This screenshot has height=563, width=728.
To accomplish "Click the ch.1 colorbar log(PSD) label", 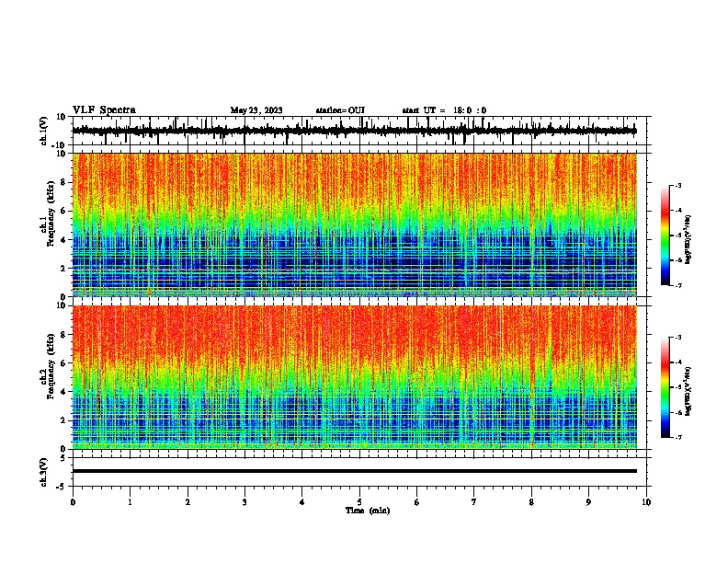I will point(688,240).
